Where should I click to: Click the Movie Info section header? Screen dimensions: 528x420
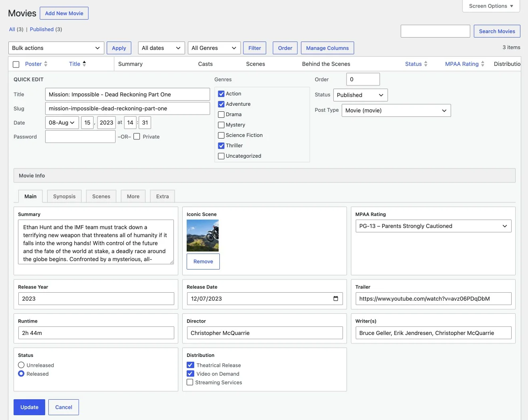265,176
